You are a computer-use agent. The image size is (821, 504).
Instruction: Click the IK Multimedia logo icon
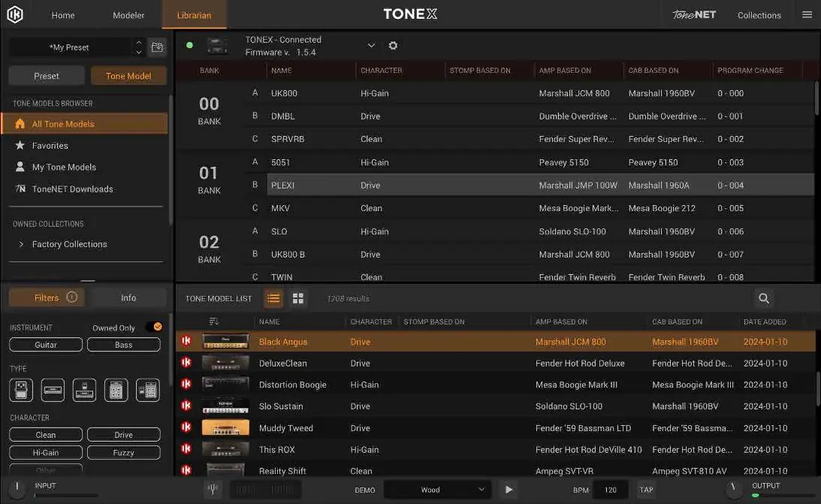pyautogui.click(x=15, y=14)
